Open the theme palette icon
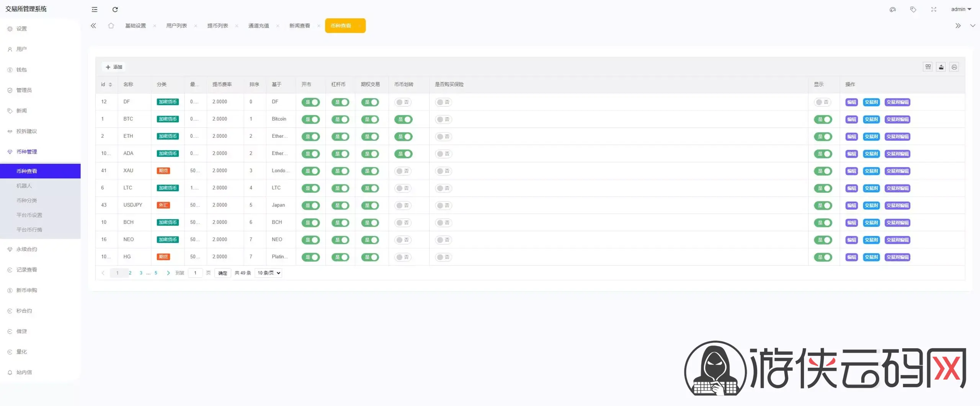 tap(893, 10)
